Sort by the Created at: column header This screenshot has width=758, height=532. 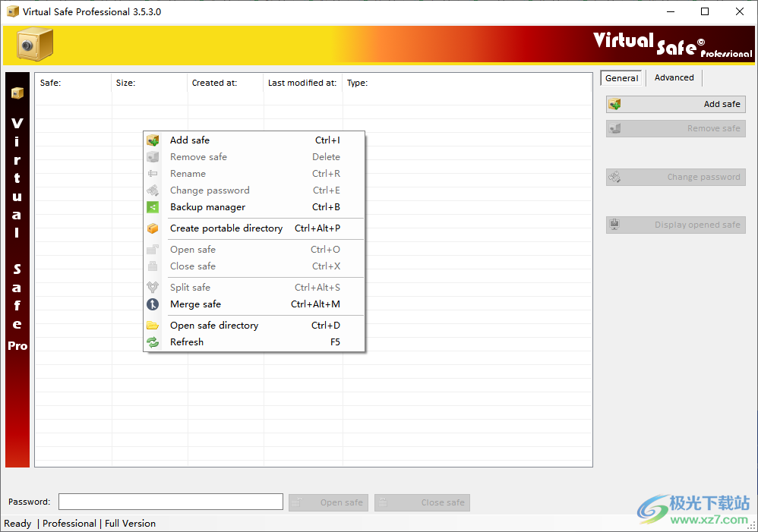(226, 83)
